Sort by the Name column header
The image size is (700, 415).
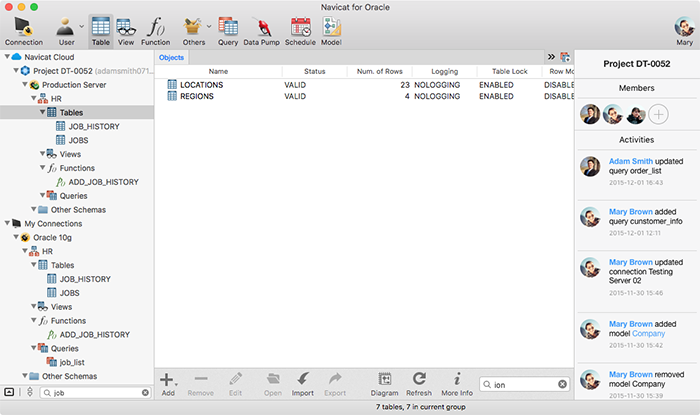coord(218,71)
